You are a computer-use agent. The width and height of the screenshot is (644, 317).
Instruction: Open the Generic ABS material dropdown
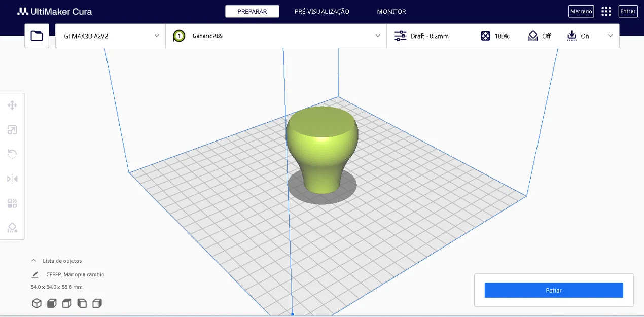tap(276, 36)
